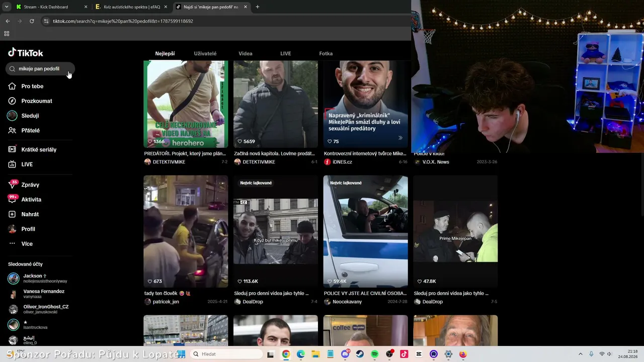Open File Explorer from the taskbar

pos(315,354)
